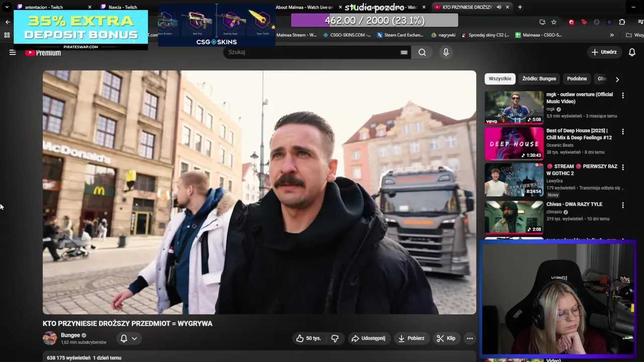
Task: Click the video title KTO PRZYNIESIE DROŻSZY PRZEDMIOT
Action: 127,324
